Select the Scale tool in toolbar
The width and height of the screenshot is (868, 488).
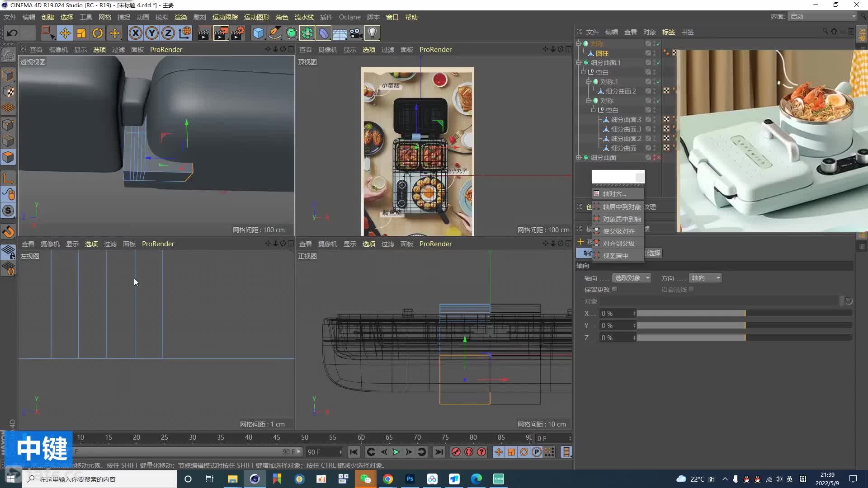[x=81, y=33]
